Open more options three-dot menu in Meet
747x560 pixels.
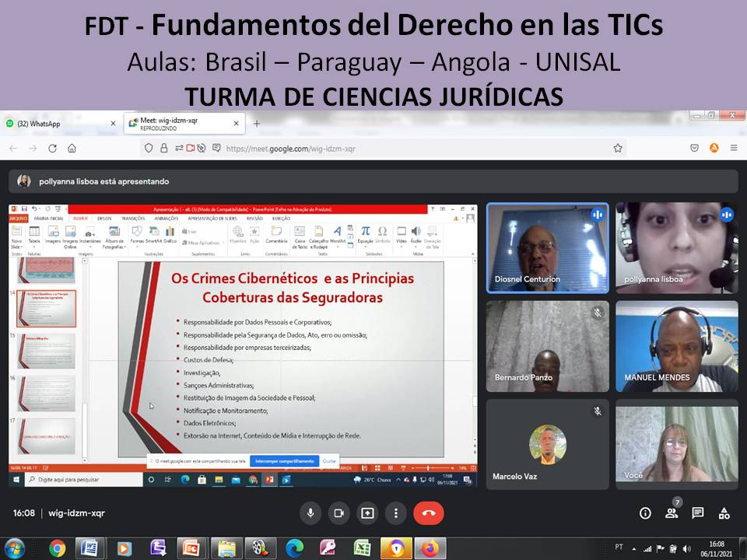395,513
